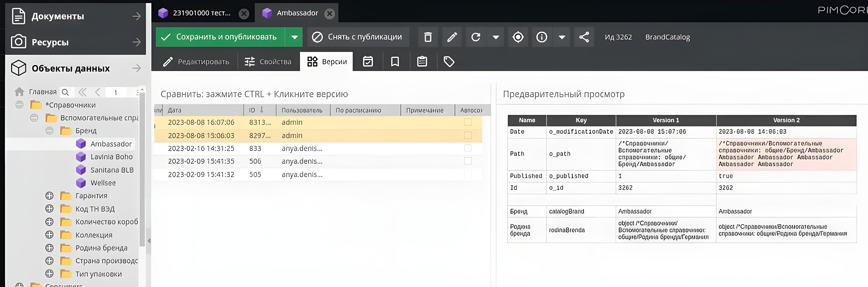Click Снять с публикации button
The width and height of the screenshot is (868, 287).
358,37
